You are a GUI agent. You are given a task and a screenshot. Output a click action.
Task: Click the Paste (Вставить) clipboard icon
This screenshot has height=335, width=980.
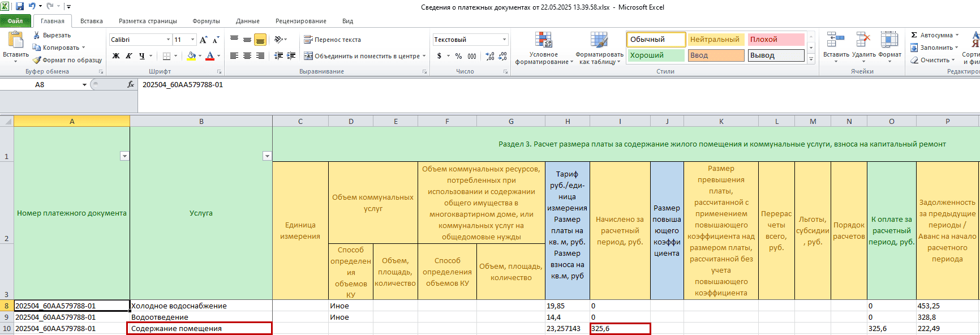pyautogui.click(x=15, y=40)
